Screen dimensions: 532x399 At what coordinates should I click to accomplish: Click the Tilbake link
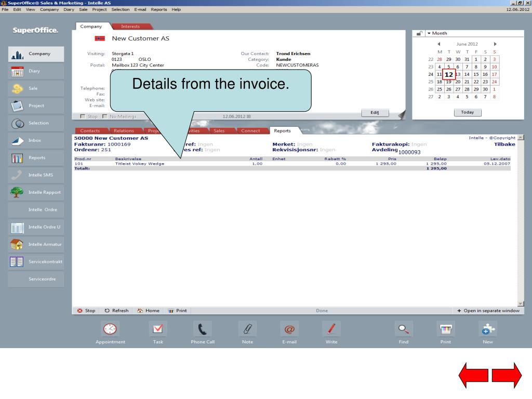[x=504, y=144]
